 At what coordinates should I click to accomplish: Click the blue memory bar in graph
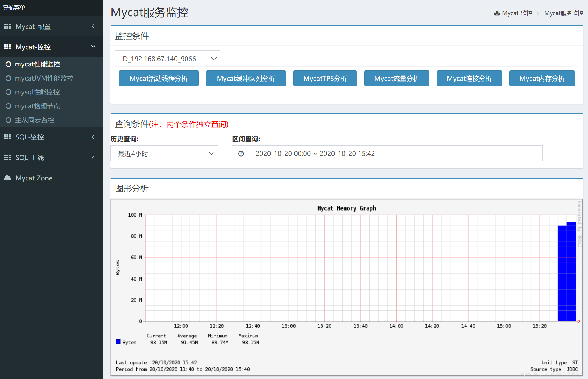pos(567,272)
